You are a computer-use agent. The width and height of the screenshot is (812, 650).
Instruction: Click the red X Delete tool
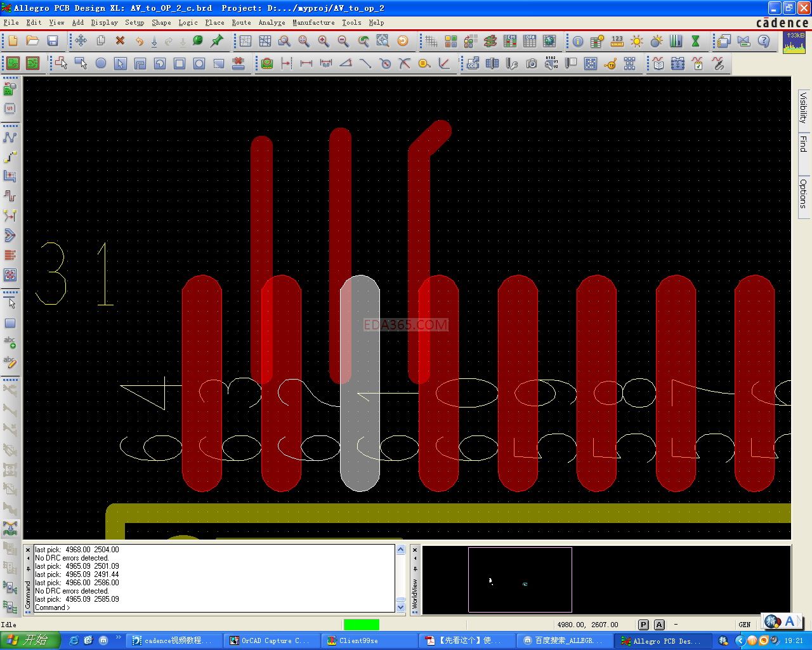pyautogui.click(x=120, y=41)
